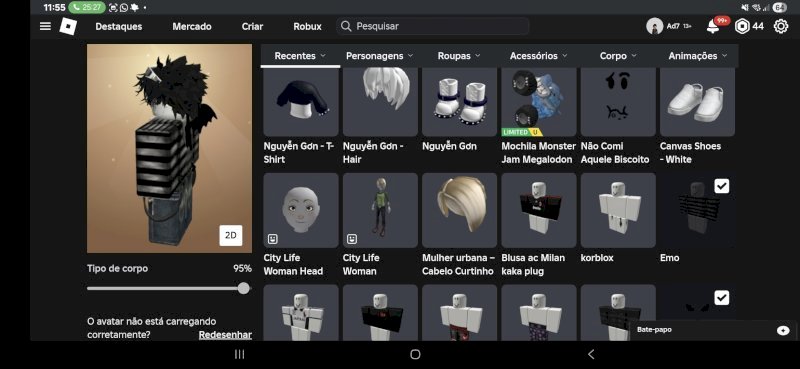Tap the Android recent apps button

pyautogui.click(x=239, y=354)
